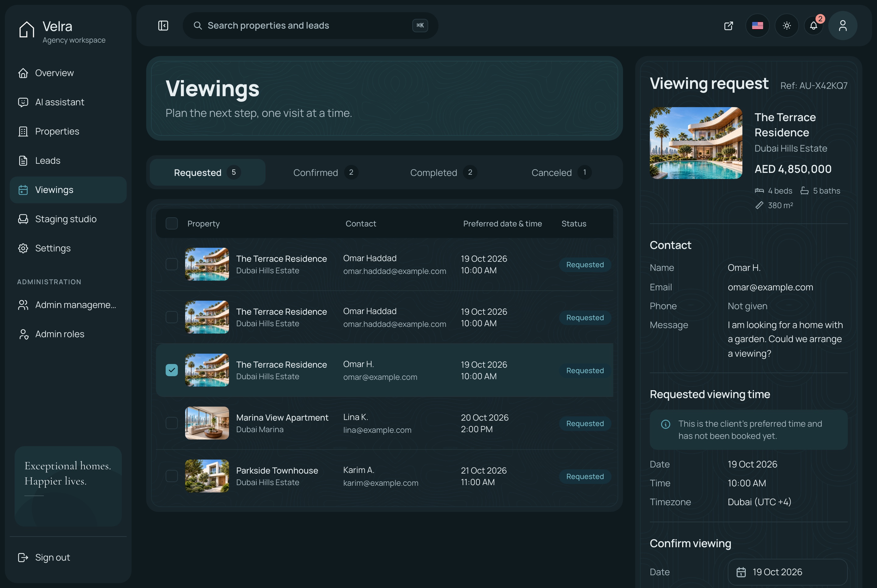
Task: Go to Leads page
Action: [68, 160]
